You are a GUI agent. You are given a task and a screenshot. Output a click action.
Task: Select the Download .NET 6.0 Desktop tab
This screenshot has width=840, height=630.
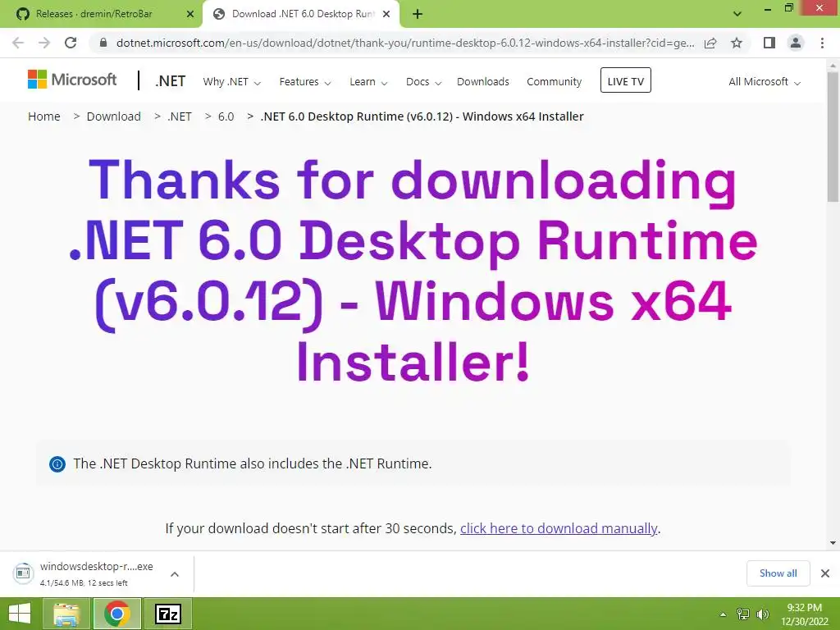(x=302, y=15)
